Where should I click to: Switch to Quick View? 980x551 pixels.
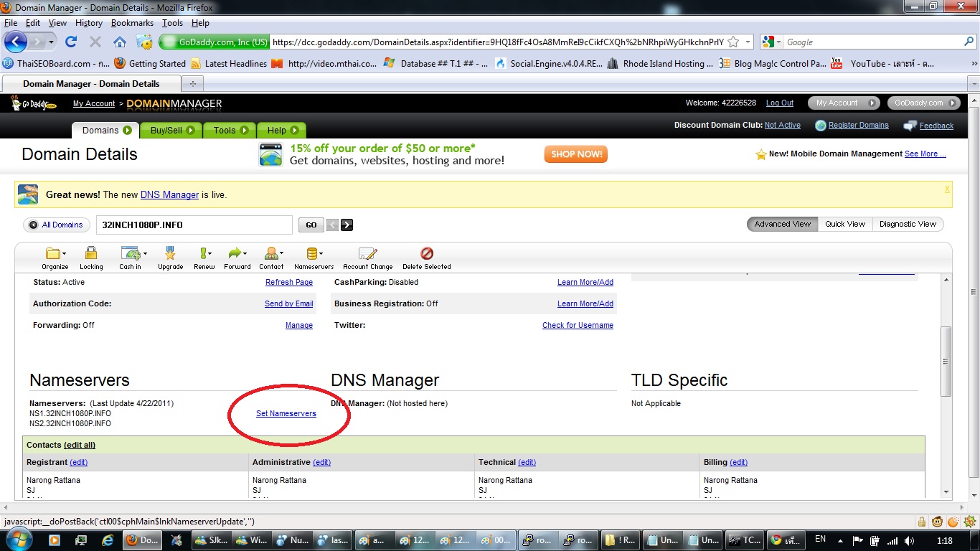(845, 224)
